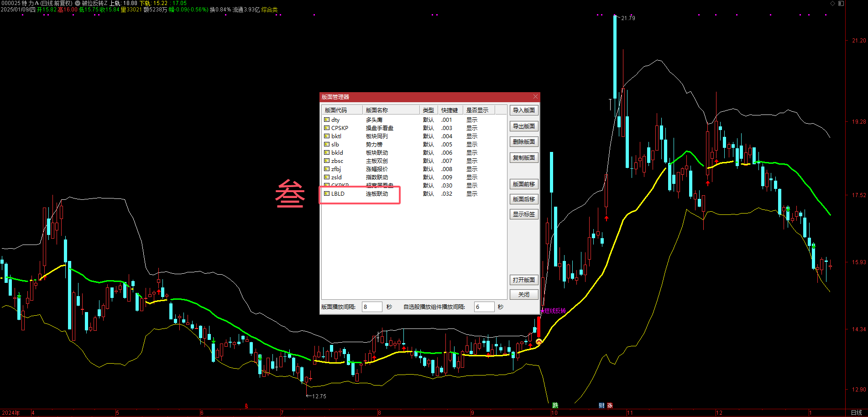Click the orange circle signal icon on chart
The image size is (868, 417).
(539, 342)
